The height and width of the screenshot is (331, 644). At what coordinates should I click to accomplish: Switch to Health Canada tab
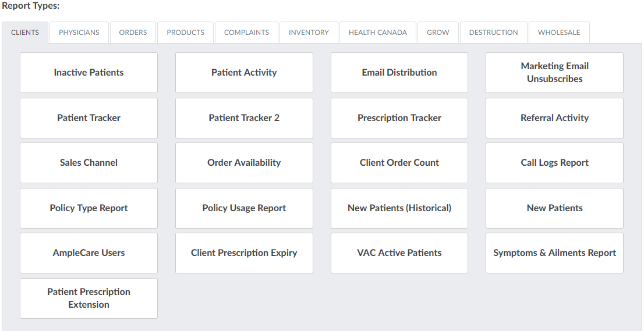[378, 33]
